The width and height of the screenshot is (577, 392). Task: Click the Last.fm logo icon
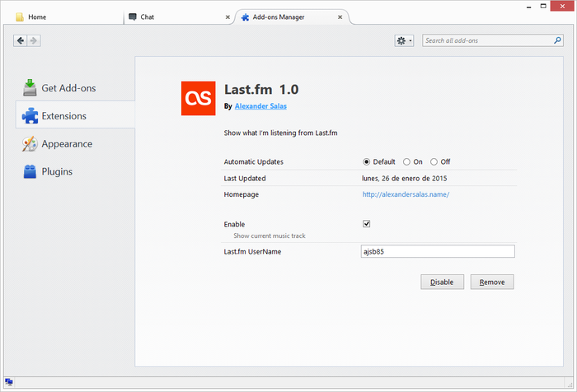pyautogui.click(x=199, y=98)
